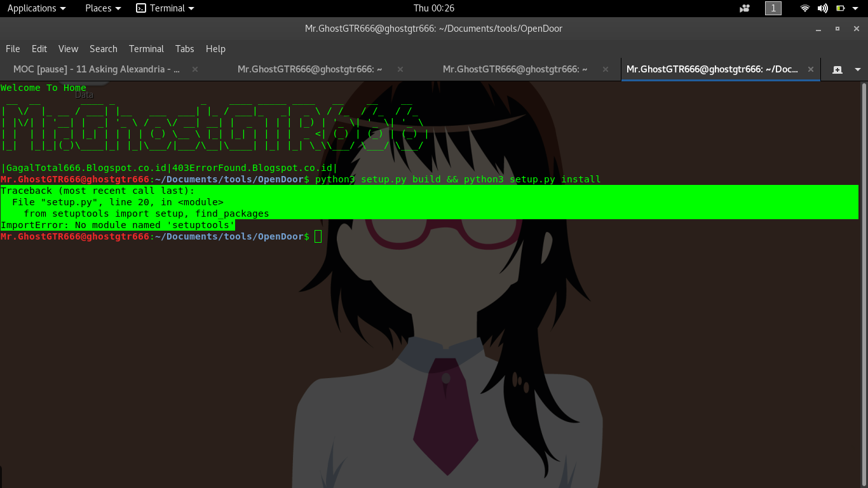Switch to the third terminal tab
Viewport: 868px width, 488px height.
515,69
